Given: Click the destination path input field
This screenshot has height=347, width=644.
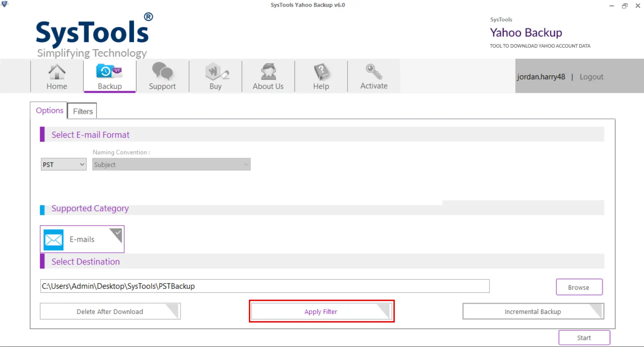Looking at the screenshot, I should tap(265, 286).
